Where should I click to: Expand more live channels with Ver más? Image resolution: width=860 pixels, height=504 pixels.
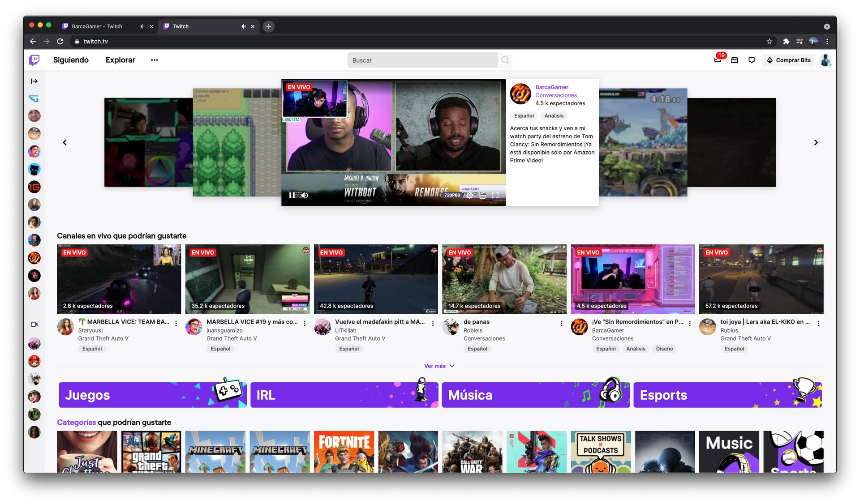coord(439,366)
